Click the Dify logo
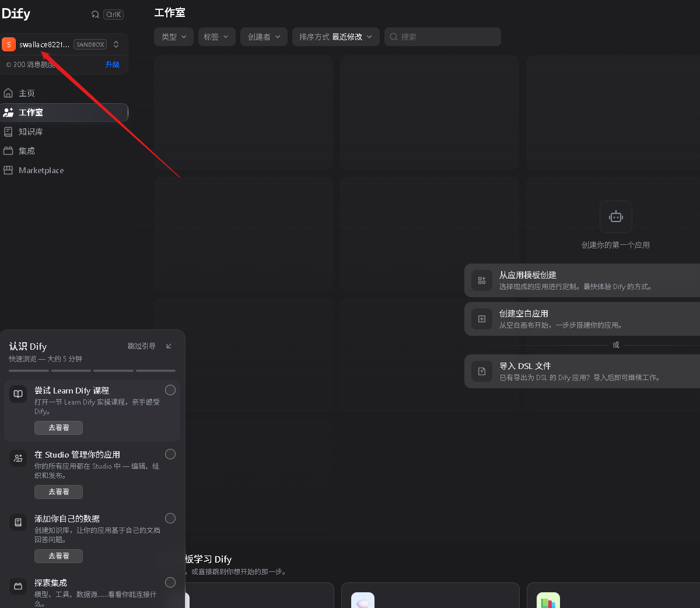Viewport: 700px width, 608px height. pos(16,13)
